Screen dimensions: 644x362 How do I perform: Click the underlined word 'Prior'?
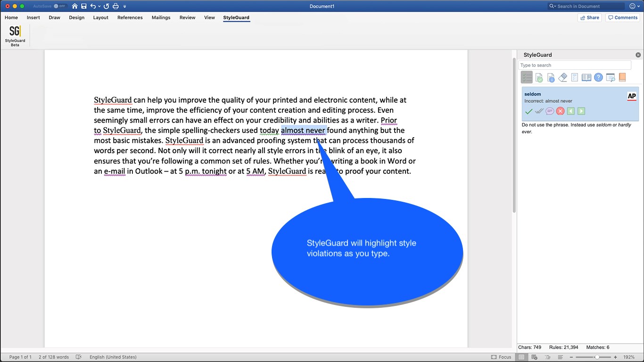(389, 120)
